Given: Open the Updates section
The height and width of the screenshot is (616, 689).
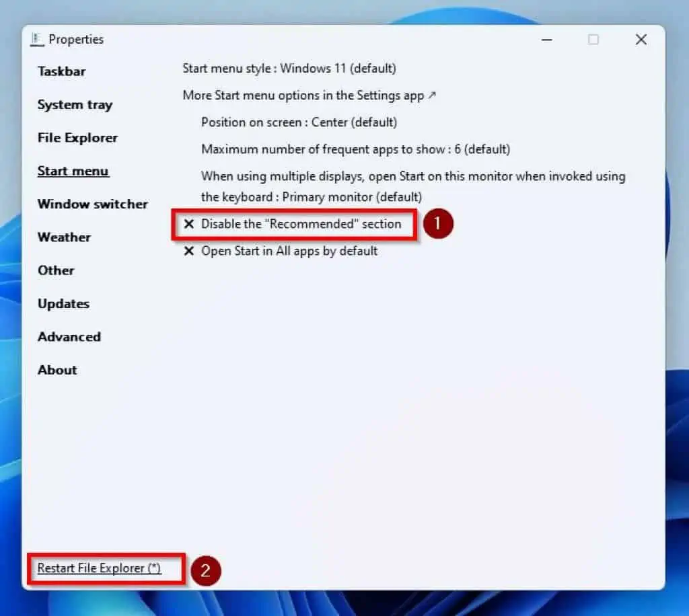Looking at the screenshot, I should coord(63,303).
